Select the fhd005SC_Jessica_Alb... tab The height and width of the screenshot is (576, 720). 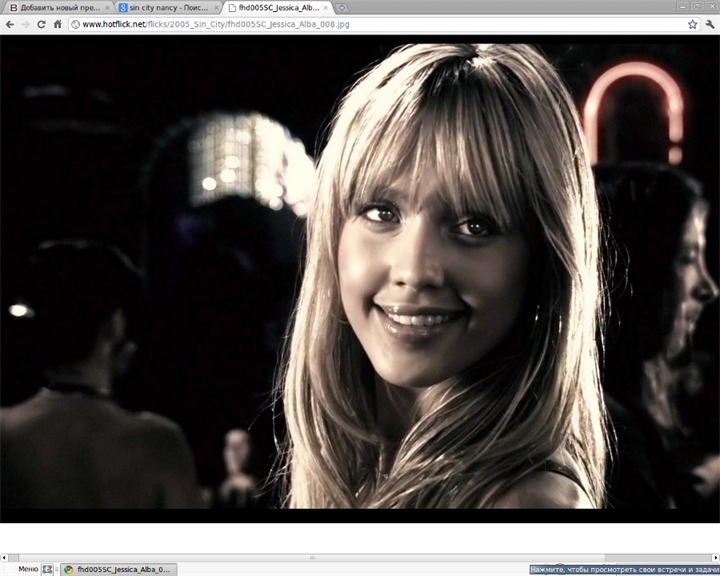point(278,8)
